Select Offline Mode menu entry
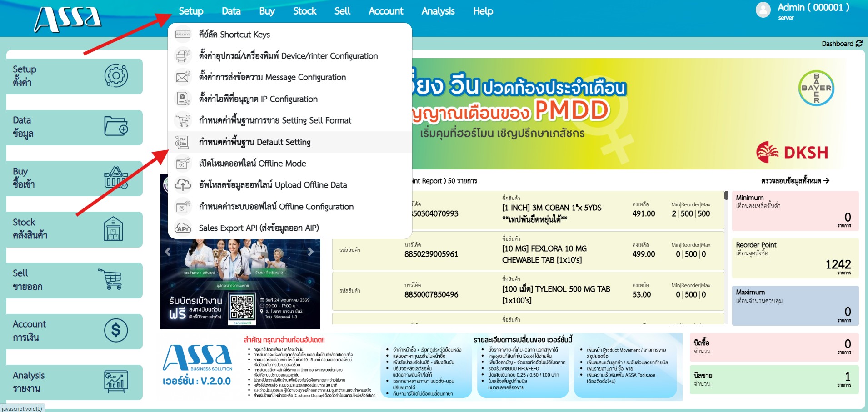The image size is (868, 412). (x=290, y=164)
